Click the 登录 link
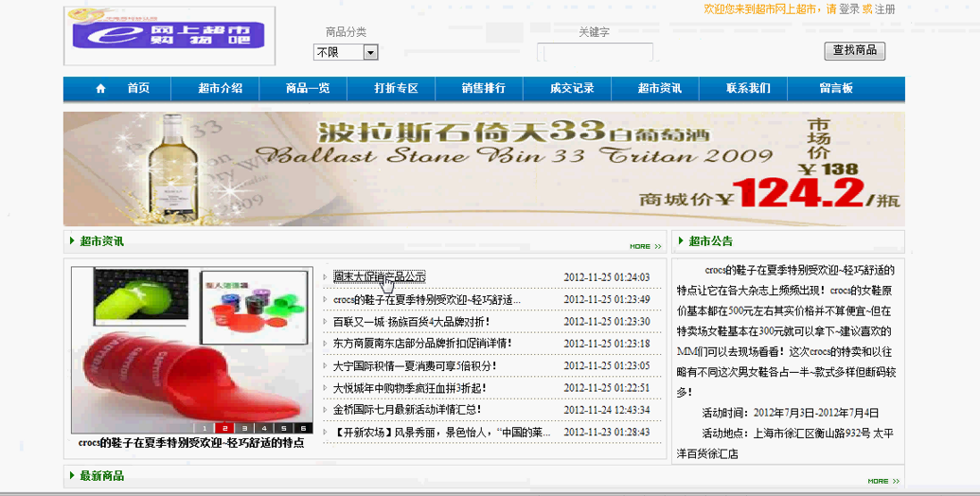The width and height of the screenshot is (980, 496). [848, 9]
